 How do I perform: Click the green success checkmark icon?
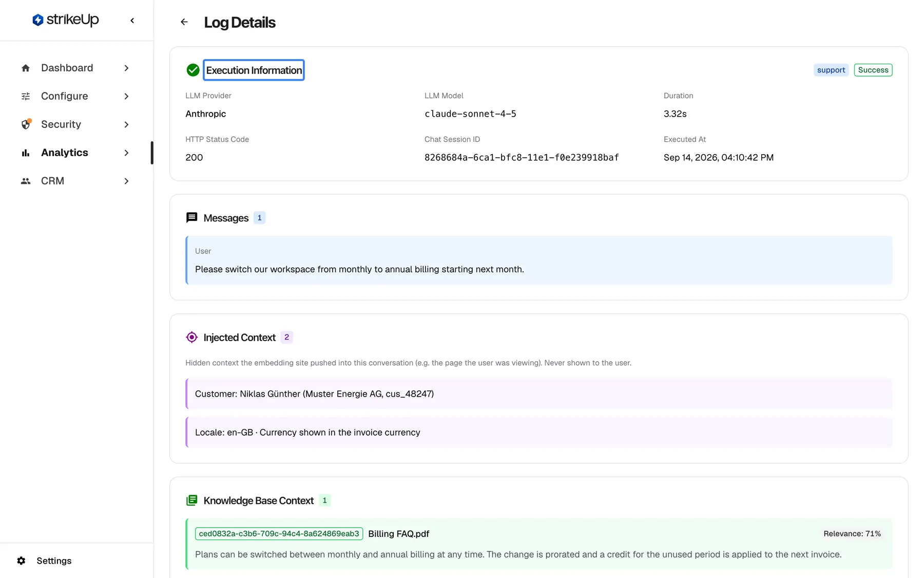193,70
